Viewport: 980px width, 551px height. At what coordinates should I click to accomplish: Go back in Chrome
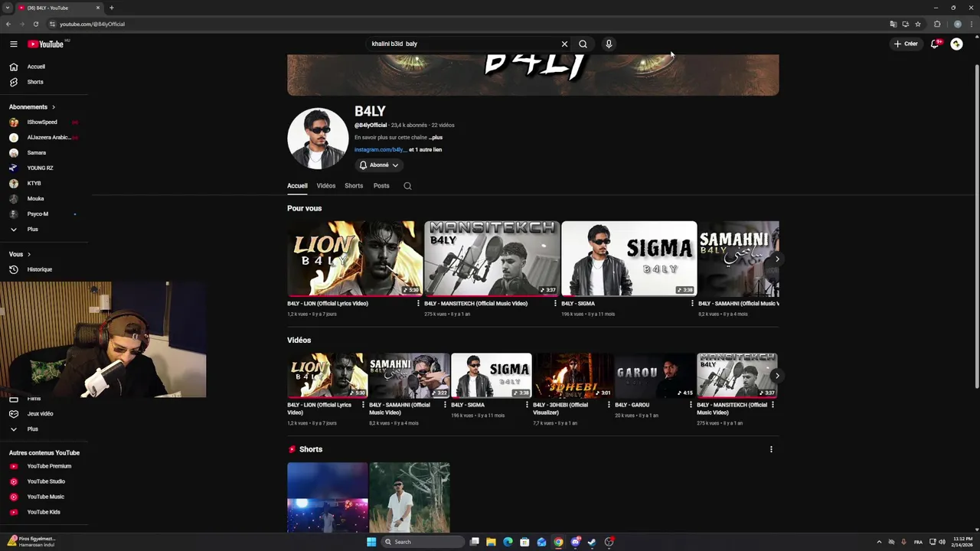pyautogui.click(x=8, y=24)
